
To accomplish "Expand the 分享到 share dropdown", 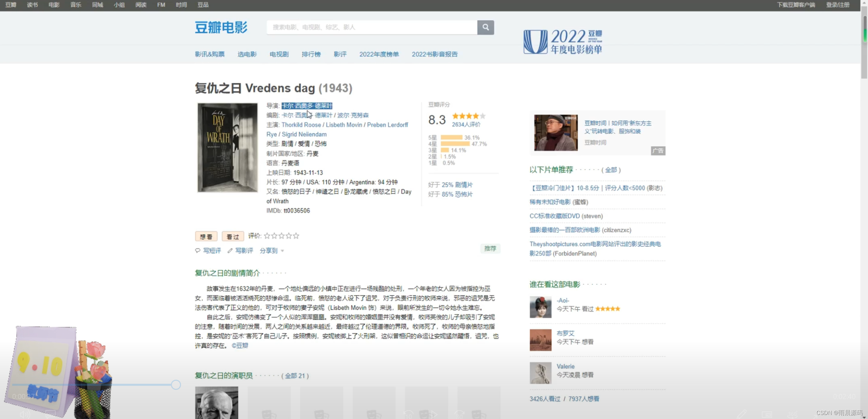I will (x=272, y=251).
